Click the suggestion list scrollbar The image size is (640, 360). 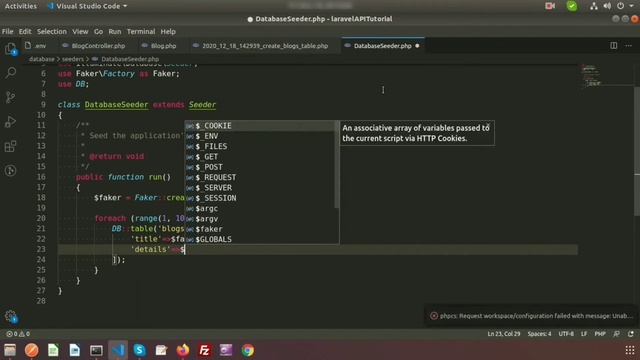point(337,164)
